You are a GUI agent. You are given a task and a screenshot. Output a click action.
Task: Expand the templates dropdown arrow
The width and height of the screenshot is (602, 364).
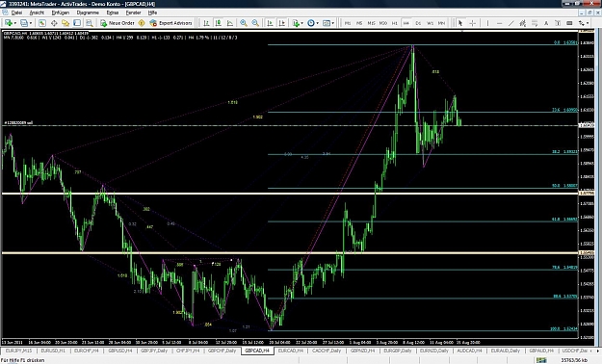(333, 23)
